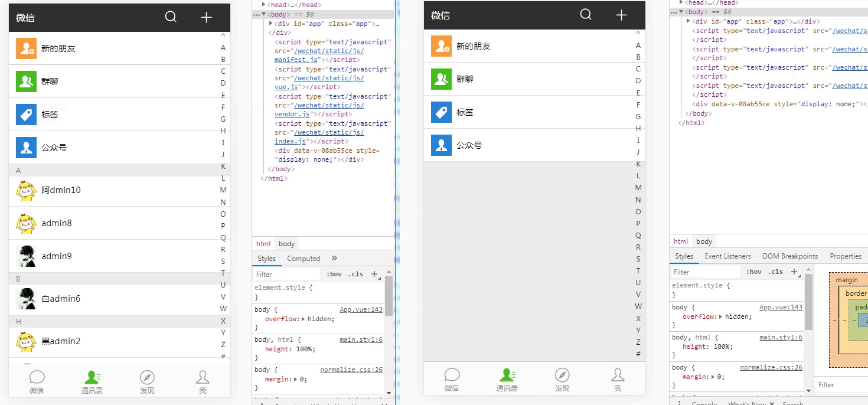Open App.vue:143 source link in left DevTools
Image resolution: width=868 pixels, height=405 pixels.
[361, 309]
